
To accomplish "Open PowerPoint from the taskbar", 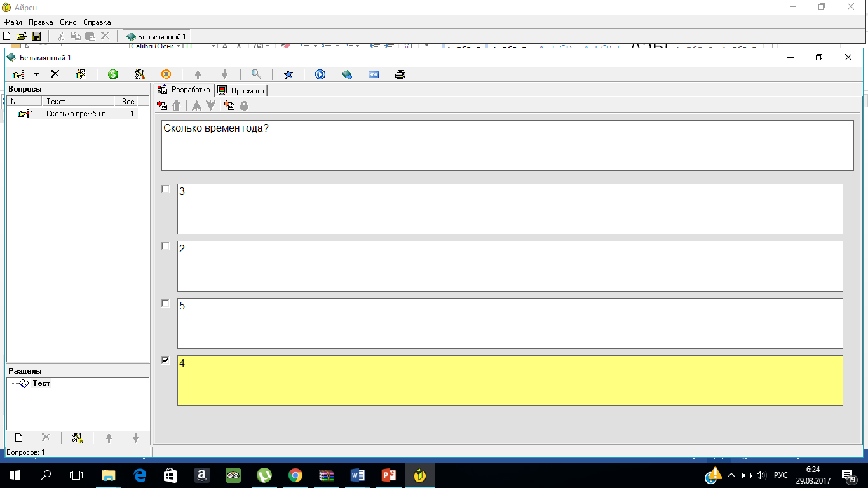I will 388,475.
